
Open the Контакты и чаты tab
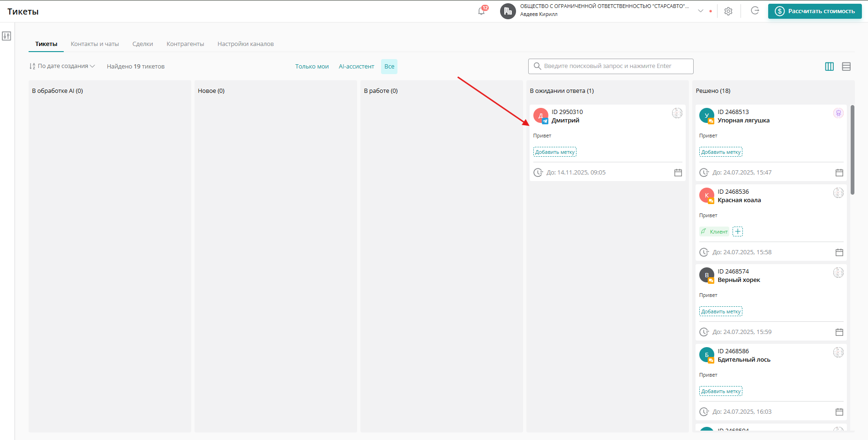[x=95, y=44]
